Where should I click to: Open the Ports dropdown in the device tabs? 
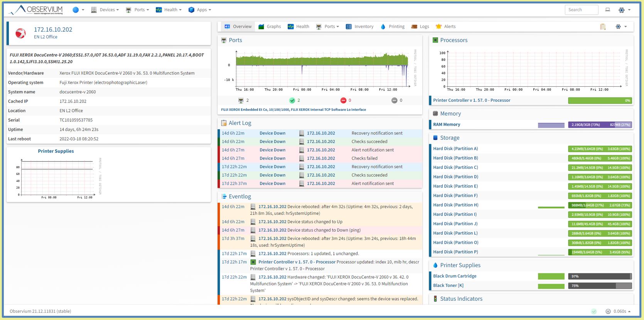pos(328,27)
